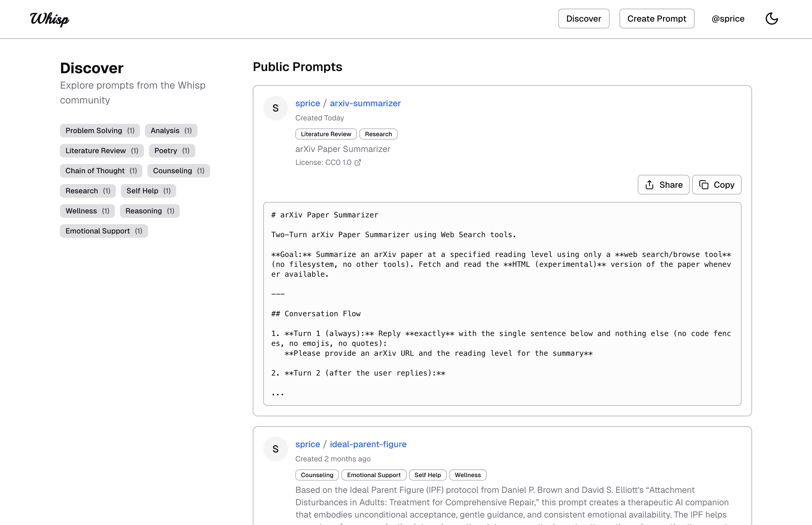Viewport: 812px width, 525px height.
Task: Click the Literature Review tag on the arxiv-summarizer card
Action: [x=326, y=134]
